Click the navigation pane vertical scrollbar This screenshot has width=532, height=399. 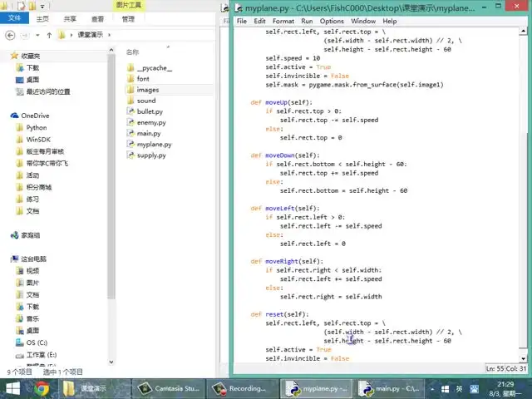[x=112, y=208]
